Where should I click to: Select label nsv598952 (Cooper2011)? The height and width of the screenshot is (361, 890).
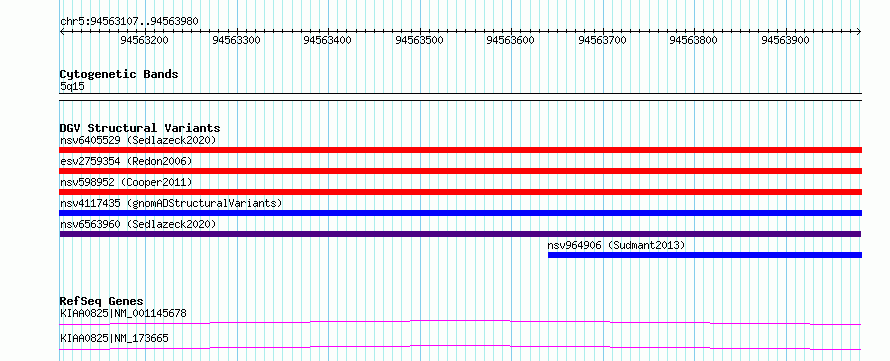(126, 182)
